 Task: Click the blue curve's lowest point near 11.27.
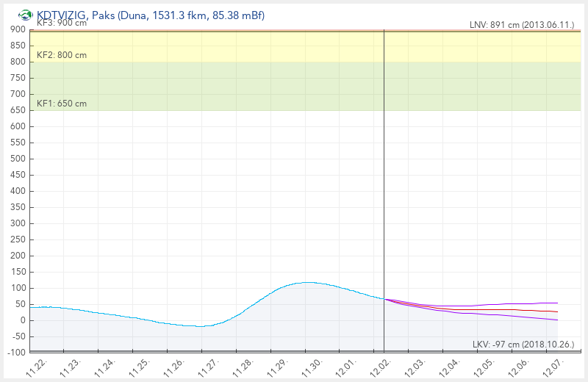click(x=200, y=326)
